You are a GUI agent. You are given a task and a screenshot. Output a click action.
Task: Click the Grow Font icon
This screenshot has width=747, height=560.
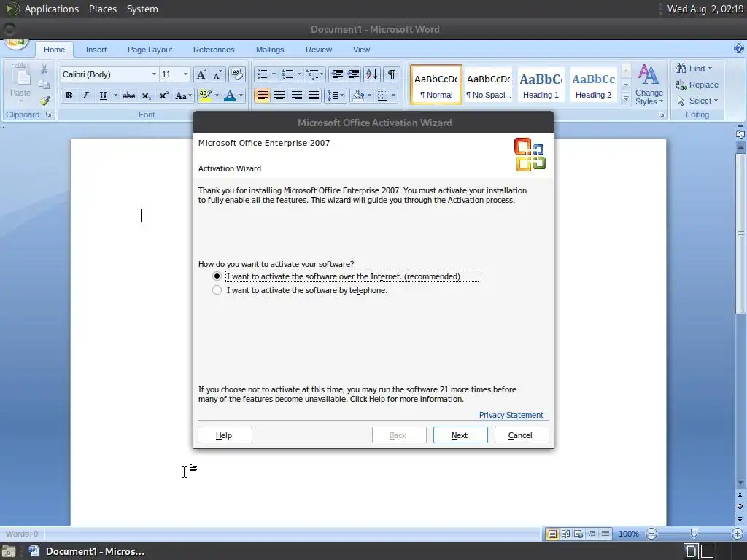[x=201, y=74]
